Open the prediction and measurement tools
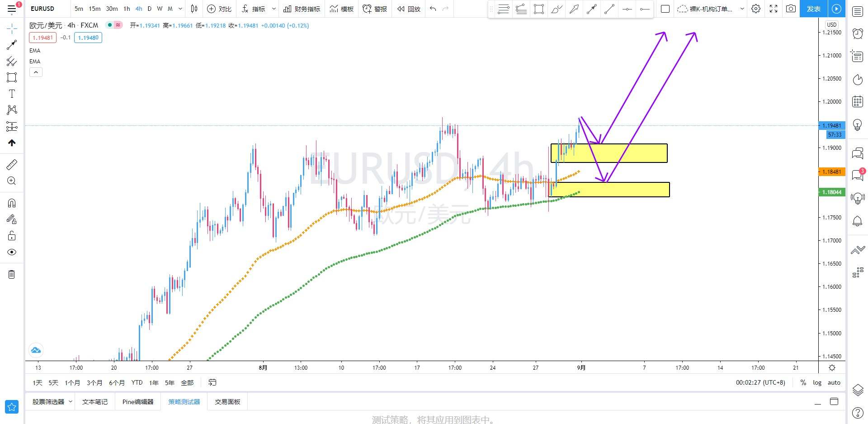Screen dimensions: 868x424 point(12,127)
